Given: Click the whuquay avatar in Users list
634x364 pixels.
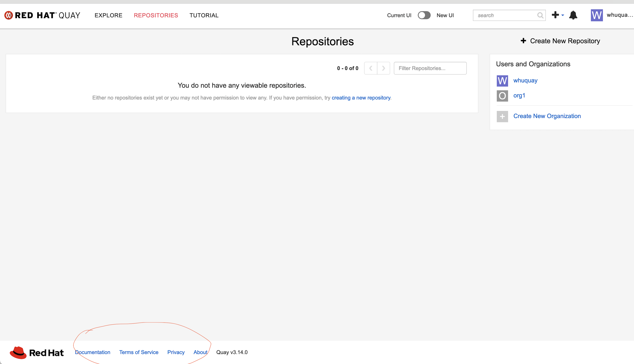Looking at the screenshot, I should click(x=502, y=81).
